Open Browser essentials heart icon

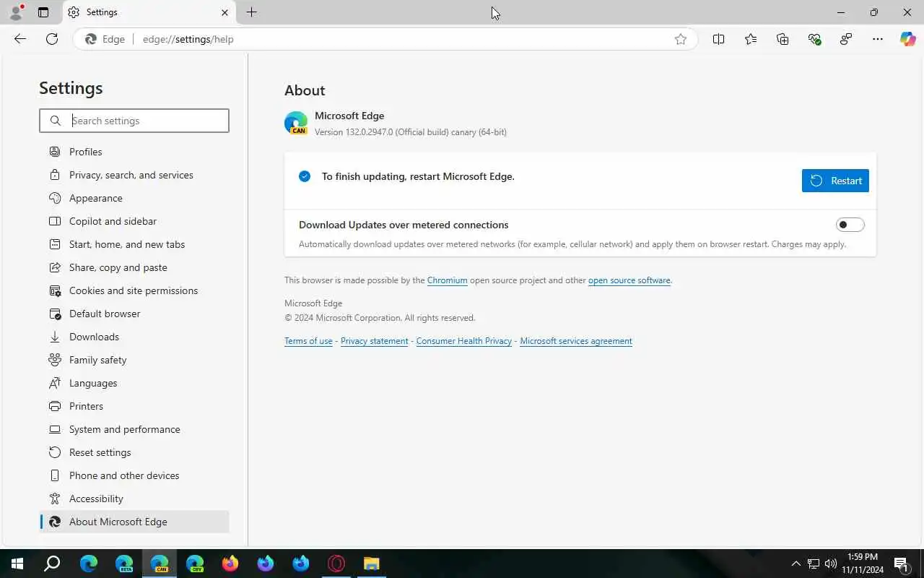point(814,39)
